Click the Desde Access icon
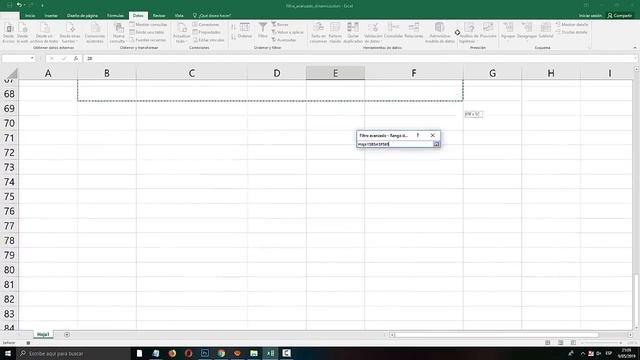 [x=9, y=33]
